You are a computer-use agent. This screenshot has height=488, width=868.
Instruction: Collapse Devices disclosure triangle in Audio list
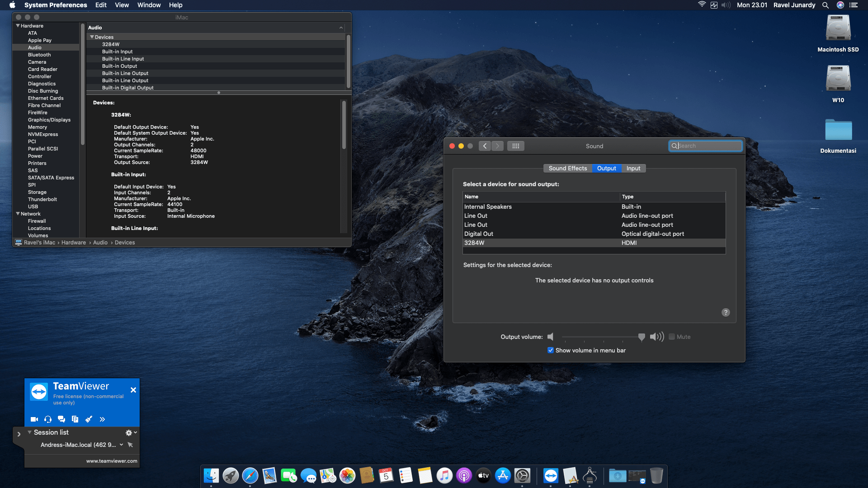[92, 37]
